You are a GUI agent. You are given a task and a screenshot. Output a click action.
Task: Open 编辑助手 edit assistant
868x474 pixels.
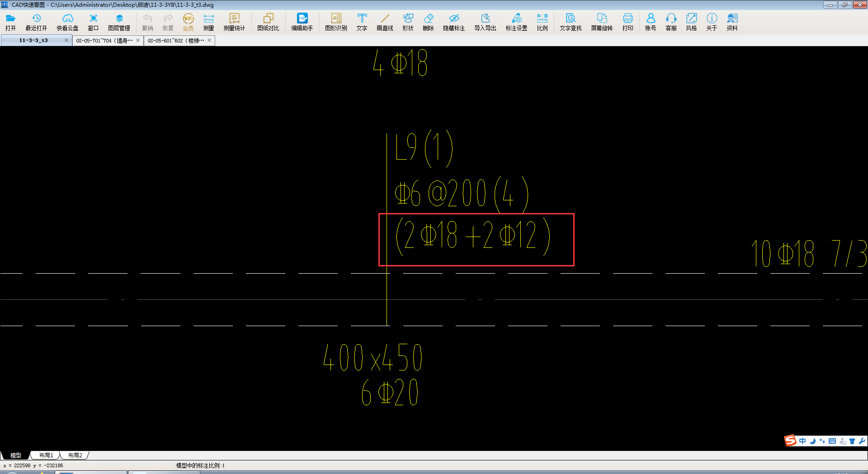coord(302,22)
